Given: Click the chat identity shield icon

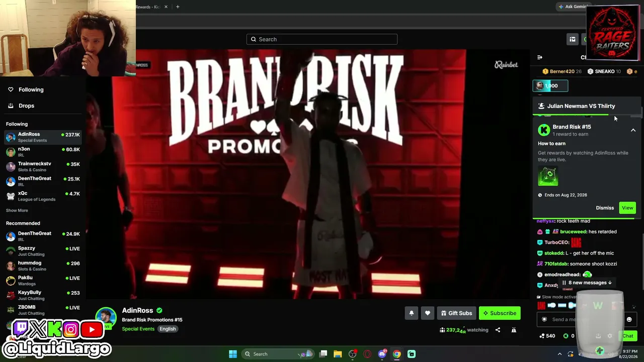Looking at the screenshot, I should (x=544, y=319).
